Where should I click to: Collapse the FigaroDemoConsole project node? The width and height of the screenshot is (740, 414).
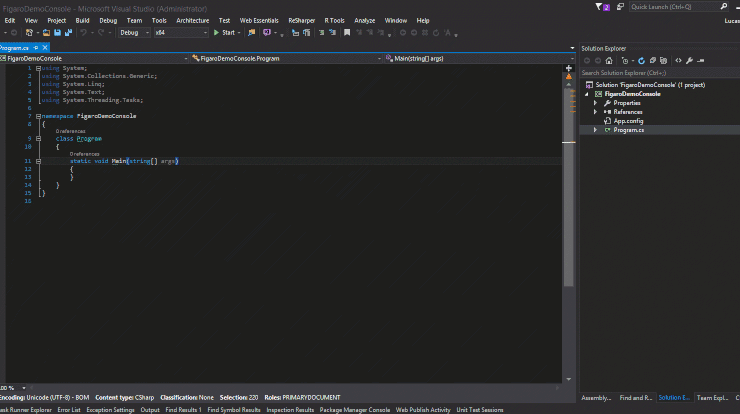pos(587,94)
